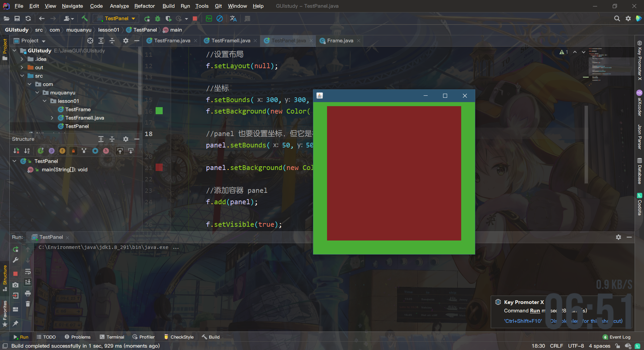The width and height of the screenshot is (644, 350).
Task: Open the Analyze menu
Action: 119,6
